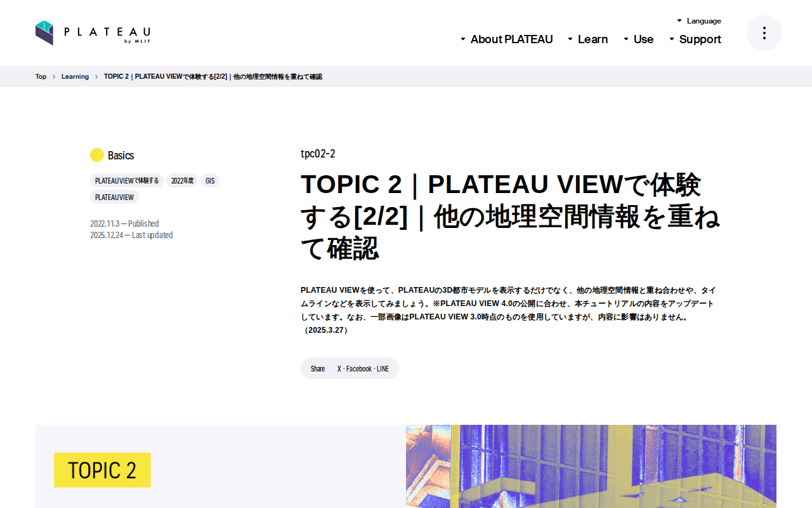Image resolution: width=812 pixels, height=508 pixels.
Task: Click the tpc02-2 topic code
Action: tap(318, 154)
